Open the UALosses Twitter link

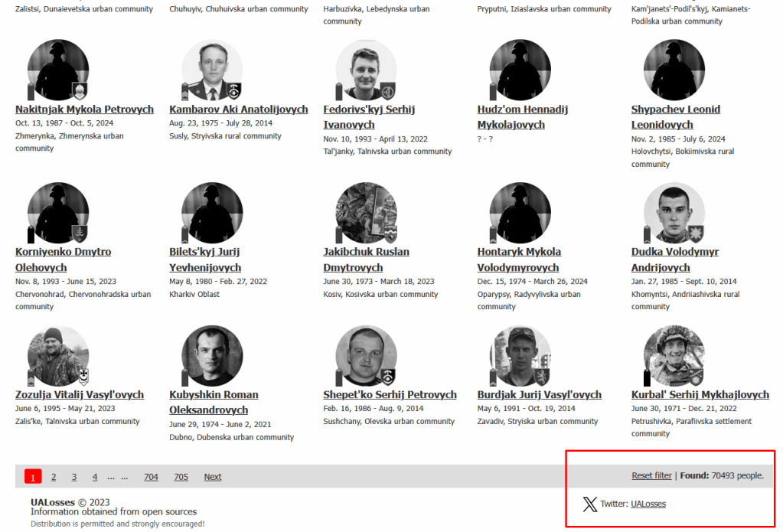click(648, 504)
